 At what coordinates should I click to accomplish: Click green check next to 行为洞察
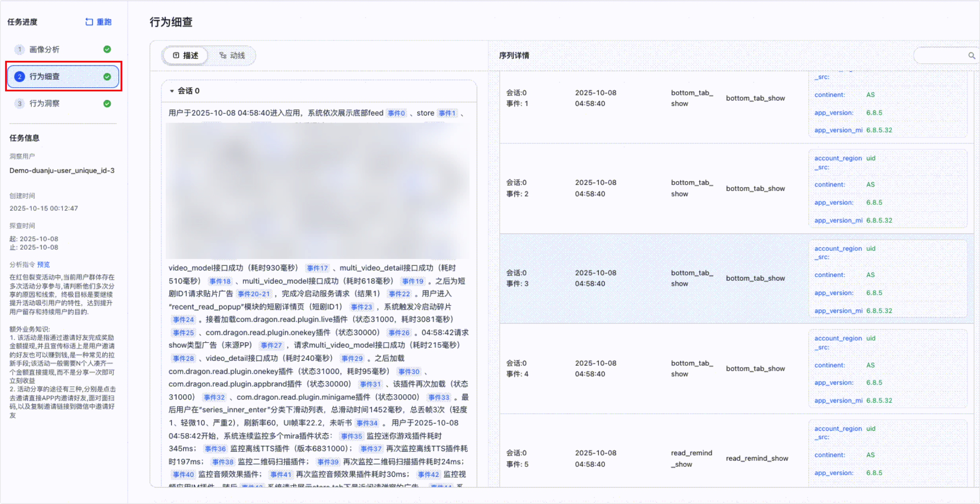[107, 103]
